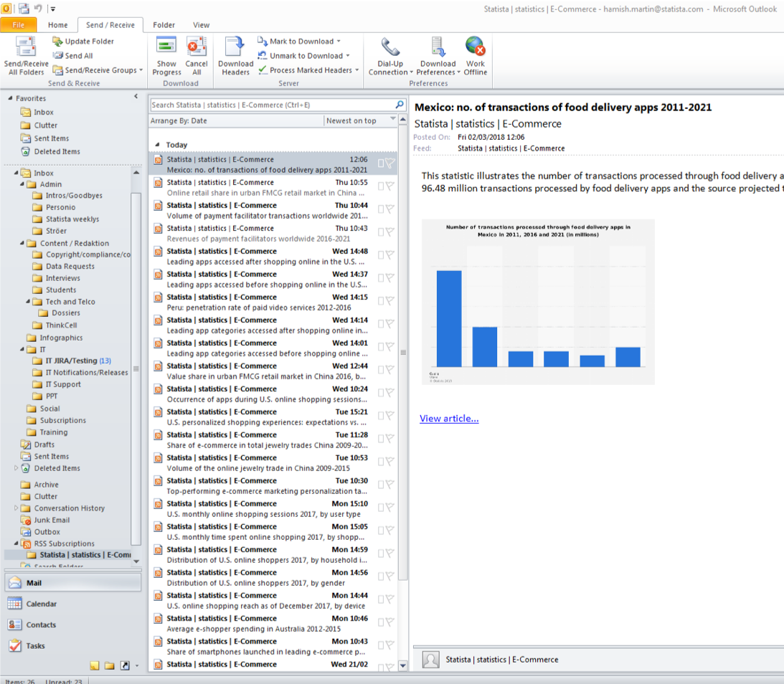Toggle category box on Wed 12:44 message
Viewport: 784px width, 684px height.
(380, 370)
